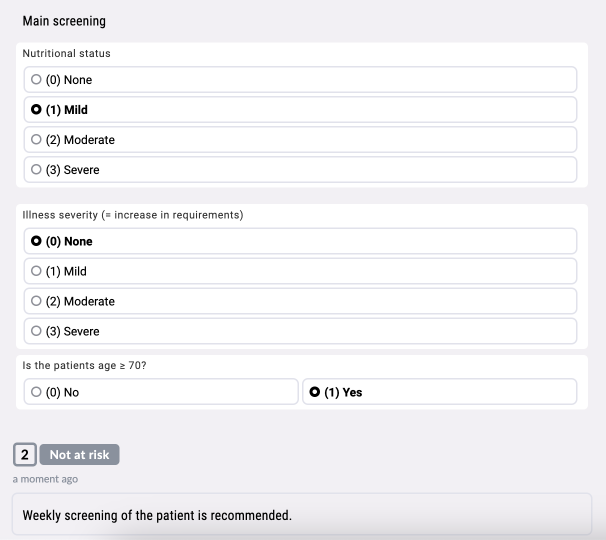Click the score badge showing 2
This screenshot has height=540, width=606.
pyautogui.click(x=25, y=455)
